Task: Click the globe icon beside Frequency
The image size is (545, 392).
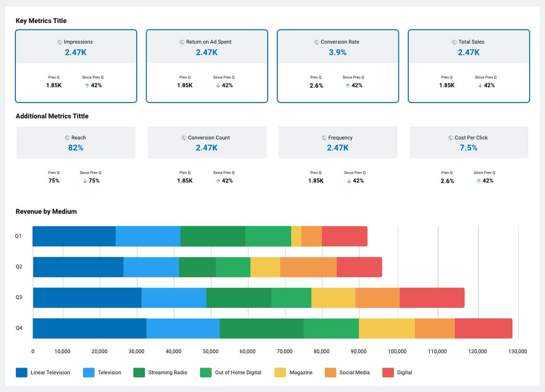Action: pyautogui.click(x=324, y=138)
